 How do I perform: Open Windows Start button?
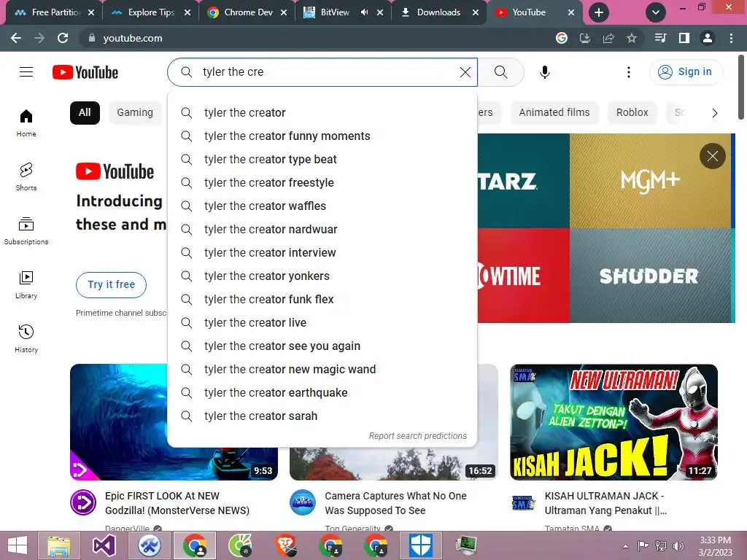click(18, 545)
